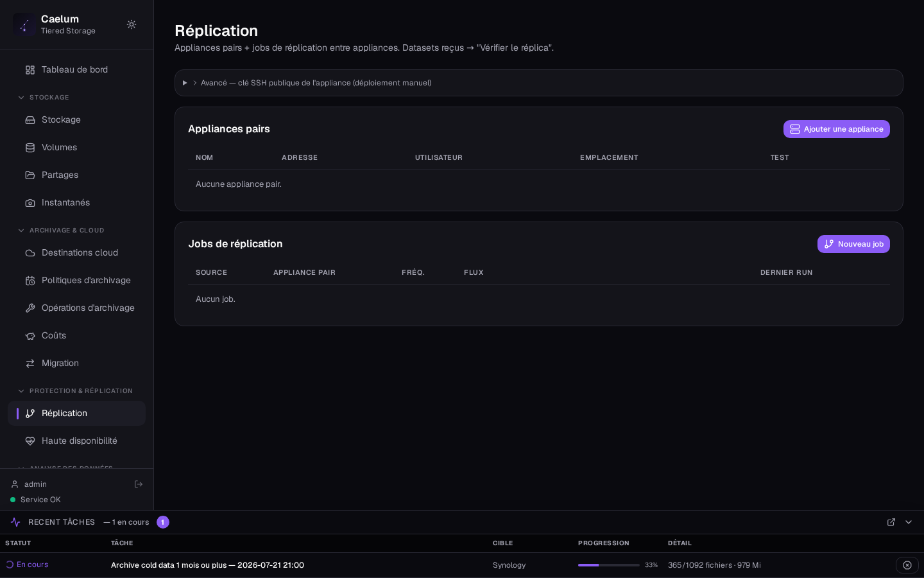
Task: Collapse Protection & Réplication section
Action: [21, 391]
